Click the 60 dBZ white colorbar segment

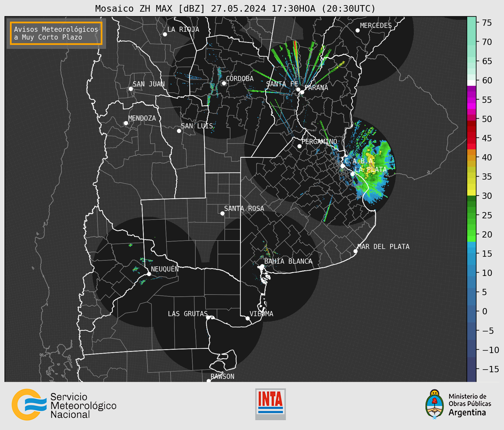click(471, 83)
